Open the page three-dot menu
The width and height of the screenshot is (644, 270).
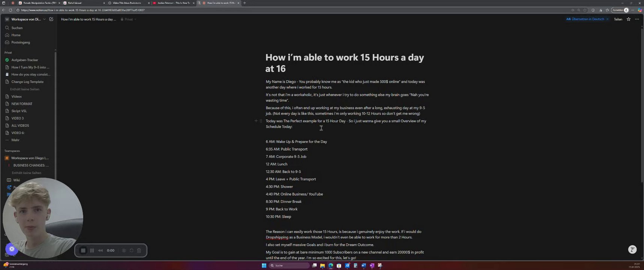click(637, 19)
